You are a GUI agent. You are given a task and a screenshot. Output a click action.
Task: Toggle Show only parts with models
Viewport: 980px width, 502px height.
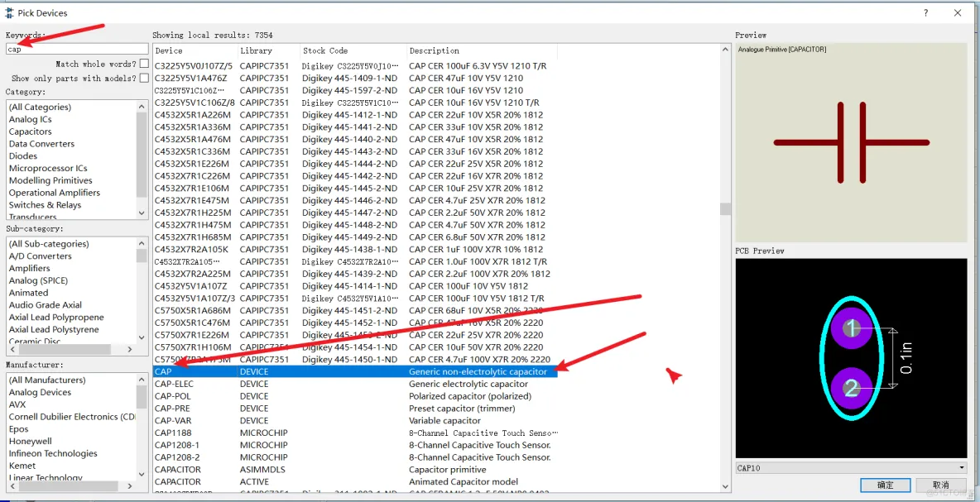(x=144, y=78)
